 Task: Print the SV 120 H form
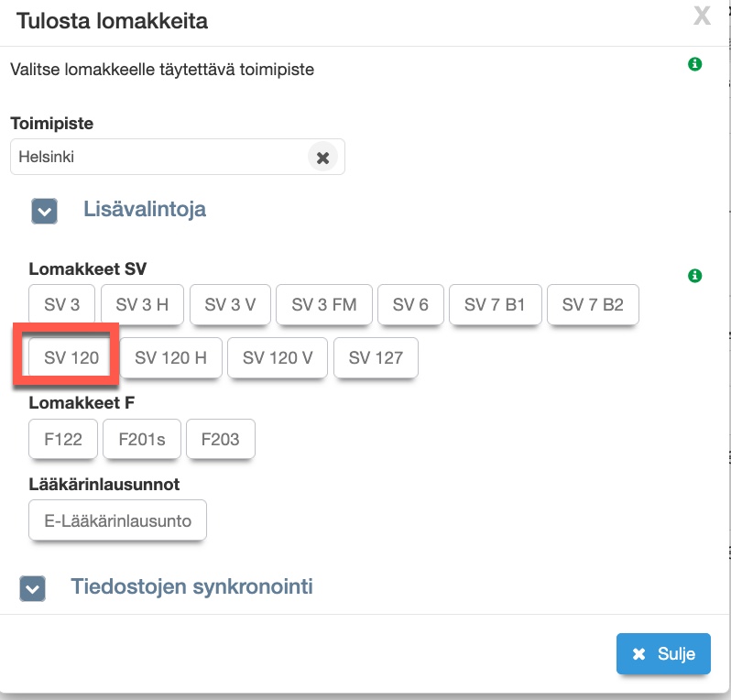(x=170, y=358)
